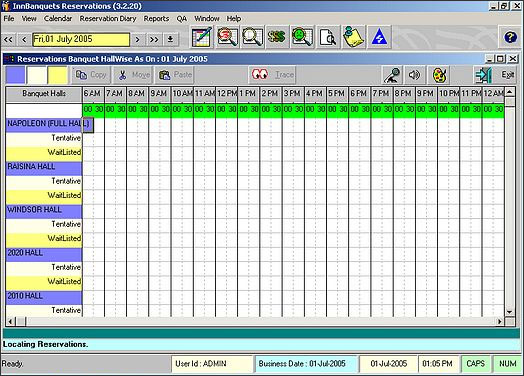This screenshot has height=376, width=524.
Task: Open the paint palette color settings icon
Action: pyautogui.click(x=439, y=75)
